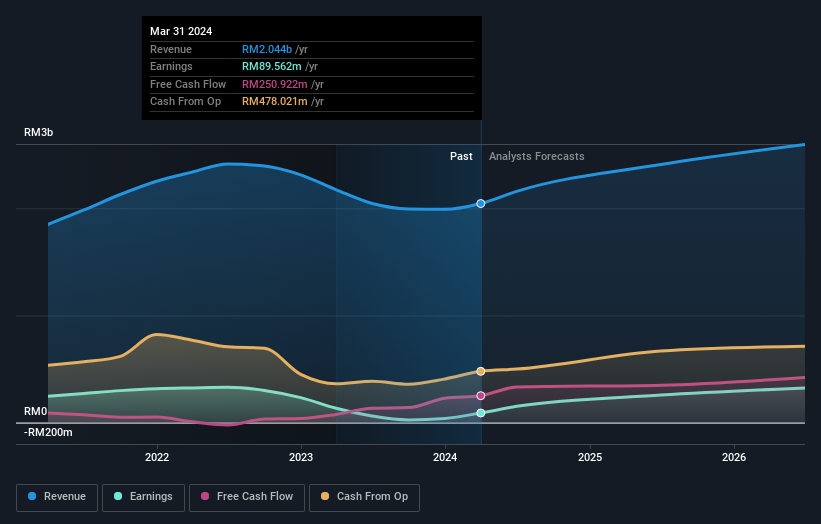The width and height of the screenshot is (821, 524).
Task: Click the pink Free Cash Flow legend dot
Action: point(205,496)
